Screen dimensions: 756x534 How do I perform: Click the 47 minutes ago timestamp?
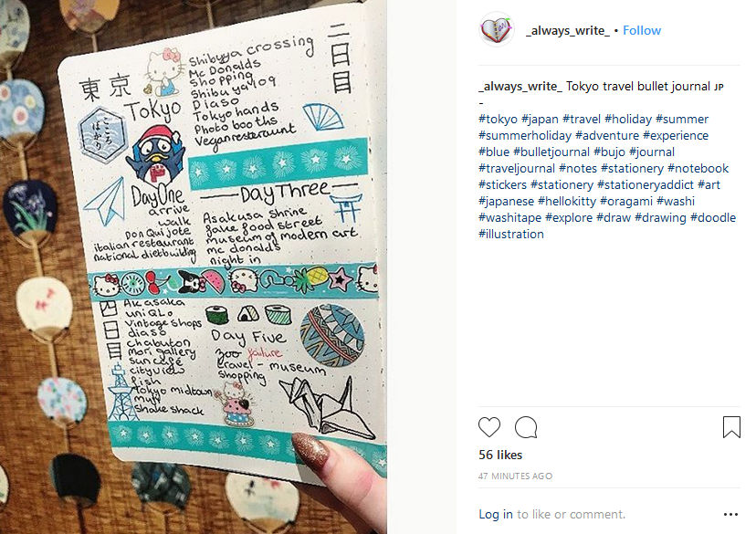coord(515,476)
